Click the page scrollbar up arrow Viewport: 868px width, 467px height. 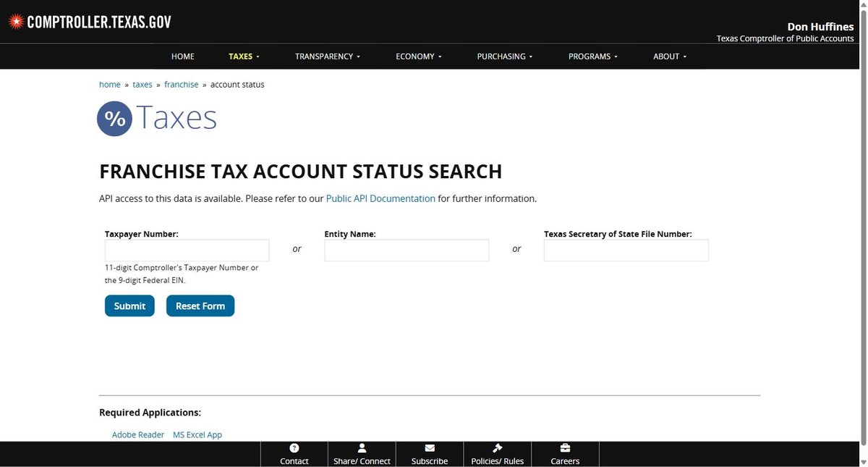point(863,5)
